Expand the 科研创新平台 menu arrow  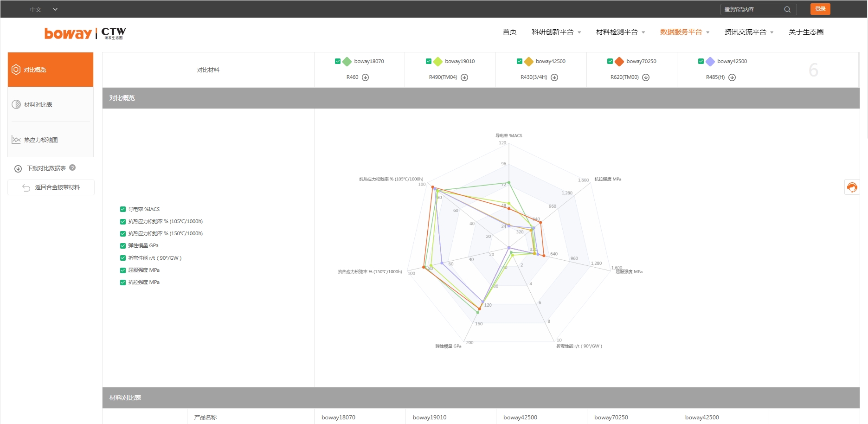click(579, 32)
